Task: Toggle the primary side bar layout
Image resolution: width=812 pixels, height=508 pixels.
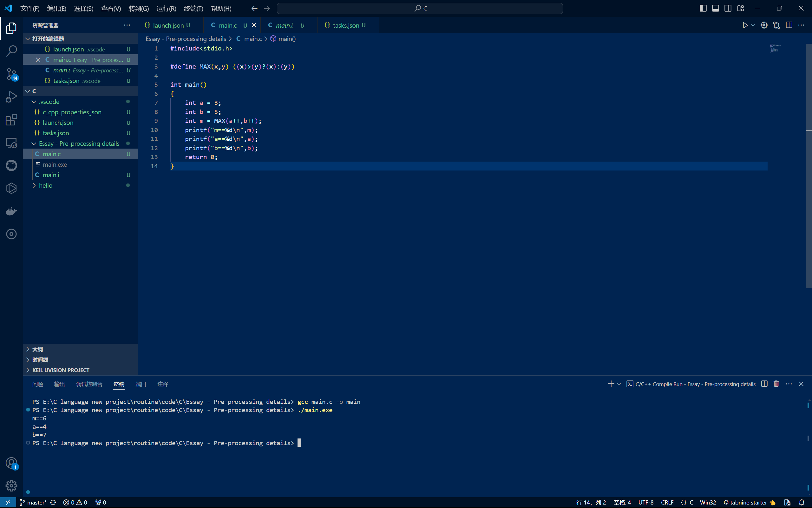Action: click(703, 8)
